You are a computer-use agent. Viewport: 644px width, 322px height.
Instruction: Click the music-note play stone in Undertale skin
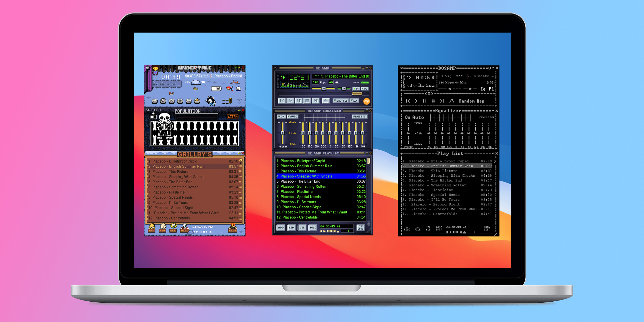163,101
